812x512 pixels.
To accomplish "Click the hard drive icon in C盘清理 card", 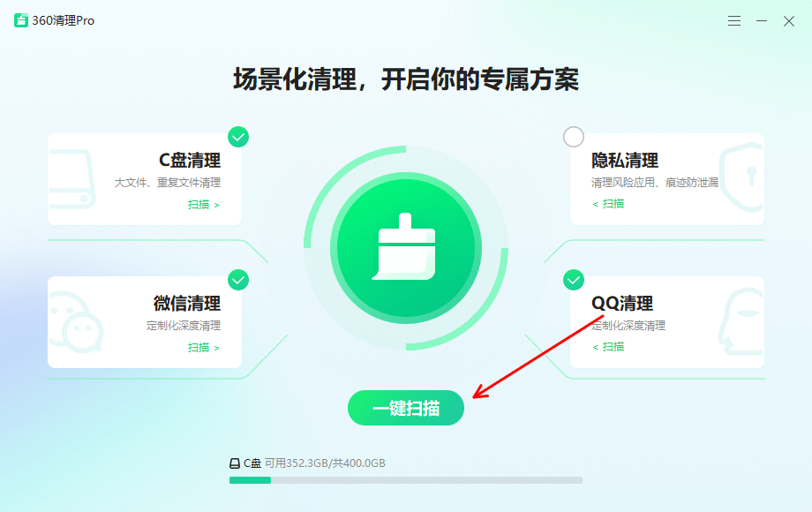I will [x=72, y=179].
